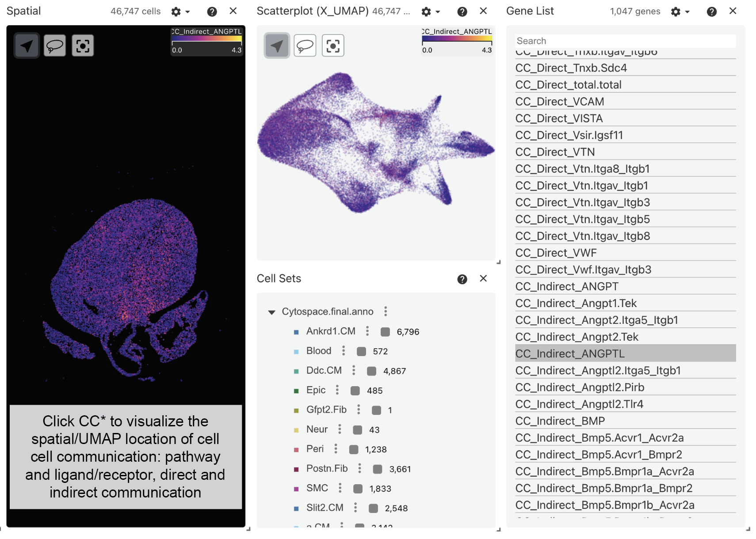
Task: Open help for the Cell Sets panel
Action: tap(462, 279)
